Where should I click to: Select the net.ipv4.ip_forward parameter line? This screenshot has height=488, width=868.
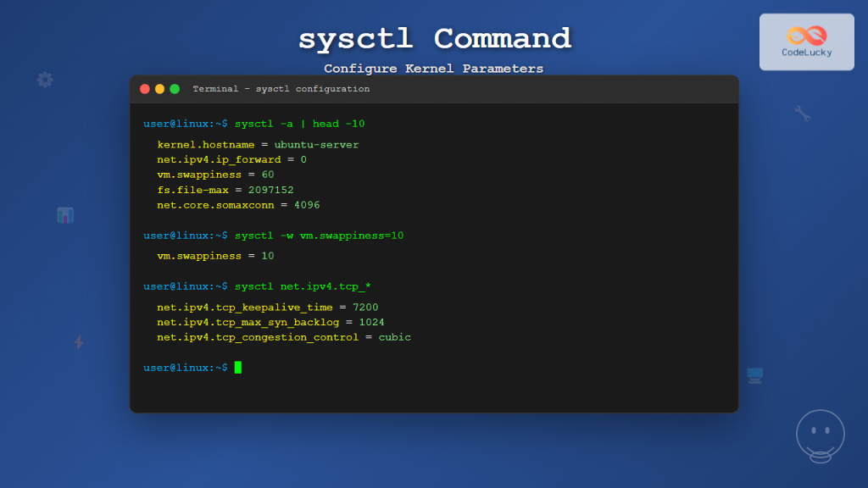tap(231, 159)
